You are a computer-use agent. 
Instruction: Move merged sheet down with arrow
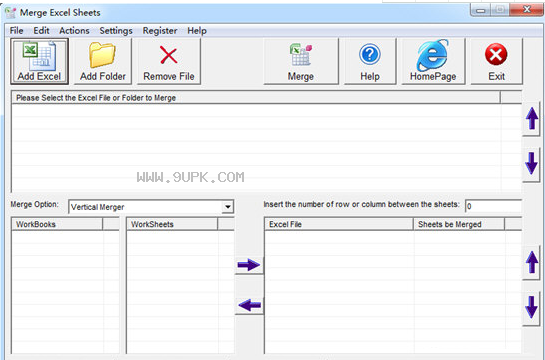532,308
